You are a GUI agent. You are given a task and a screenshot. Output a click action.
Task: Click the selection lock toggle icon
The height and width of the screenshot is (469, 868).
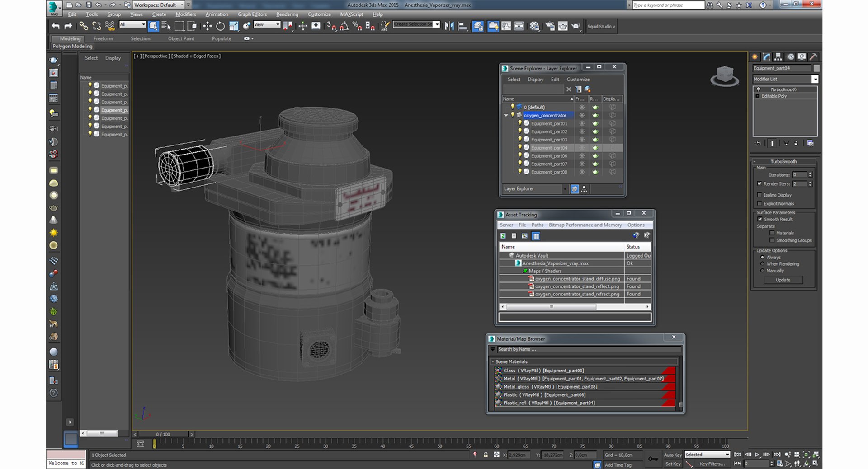(x=486, y=455)
